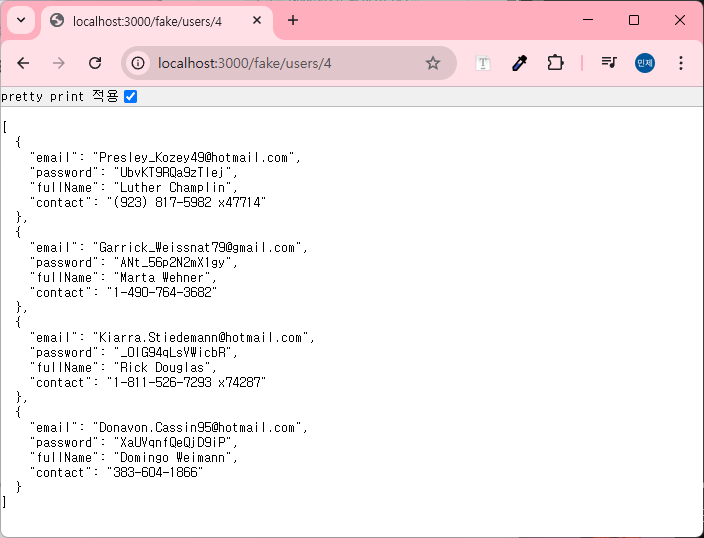Click the pretty print 적용 label
This screenshot has width=704, height=538.
click(60, 97)
